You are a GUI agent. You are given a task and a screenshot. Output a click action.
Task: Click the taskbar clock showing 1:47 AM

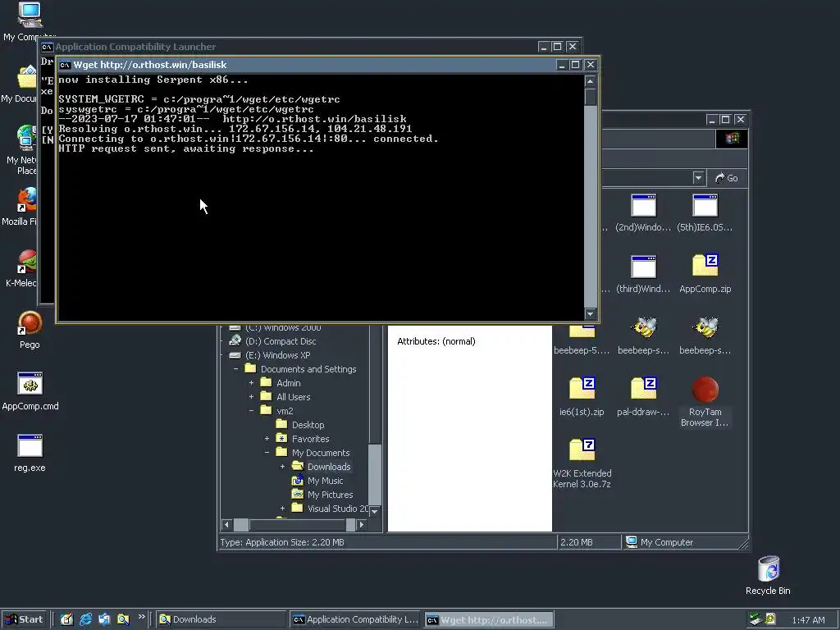(808, 620)
